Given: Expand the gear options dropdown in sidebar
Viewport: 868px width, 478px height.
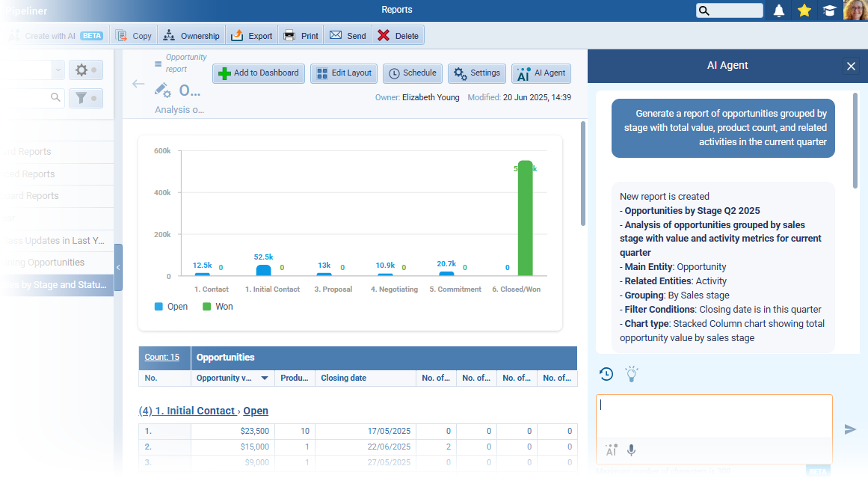Looking at the screenshot, I should coord(85,70).
